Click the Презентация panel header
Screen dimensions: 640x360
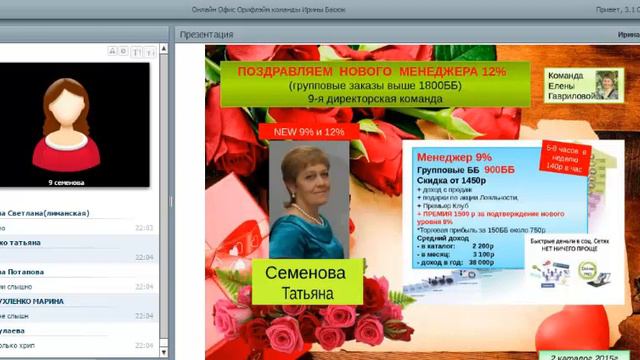(x=407, y=35)
